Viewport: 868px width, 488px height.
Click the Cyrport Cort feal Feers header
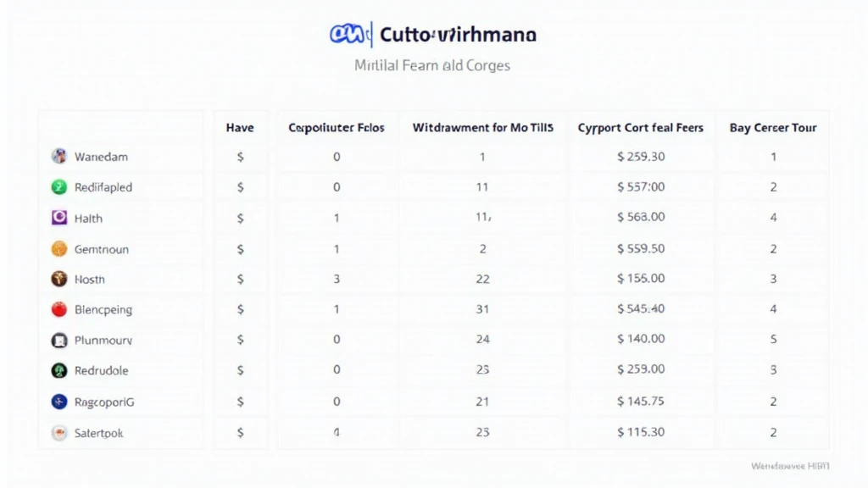coord(641,128)
